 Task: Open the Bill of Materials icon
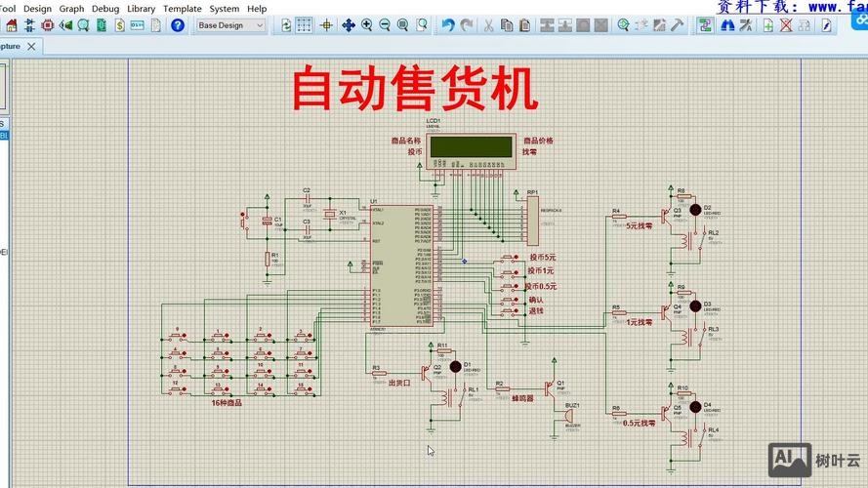click(119, 25)
